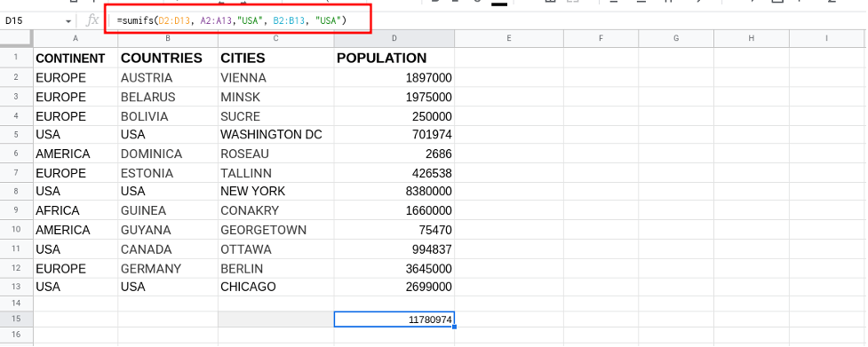Screen dimensions: 868x347
Task: Select the cell containing 701974
Action: (394, 134)
